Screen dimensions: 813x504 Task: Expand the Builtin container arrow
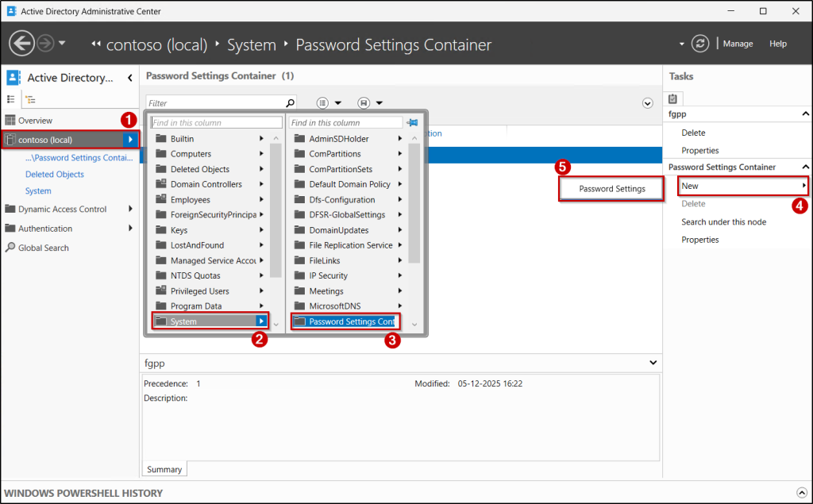point(262,138)
